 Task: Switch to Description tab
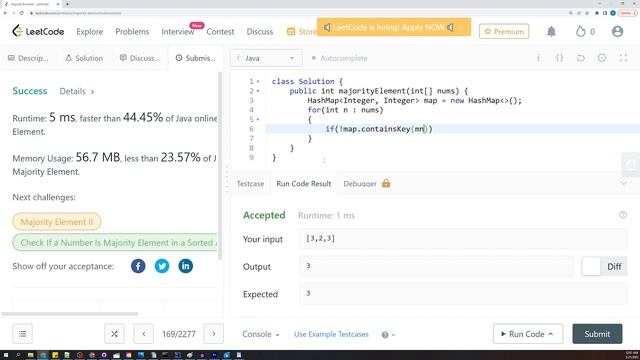28,58
